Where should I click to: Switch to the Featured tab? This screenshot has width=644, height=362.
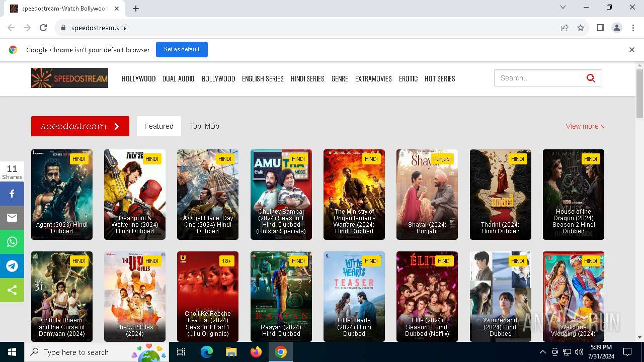[x=159, y=126]
